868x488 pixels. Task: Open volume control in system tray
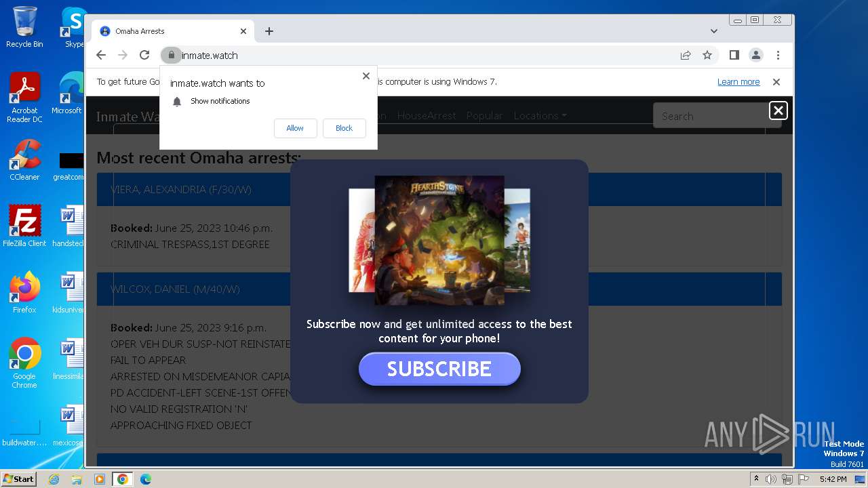coord(771,479)
